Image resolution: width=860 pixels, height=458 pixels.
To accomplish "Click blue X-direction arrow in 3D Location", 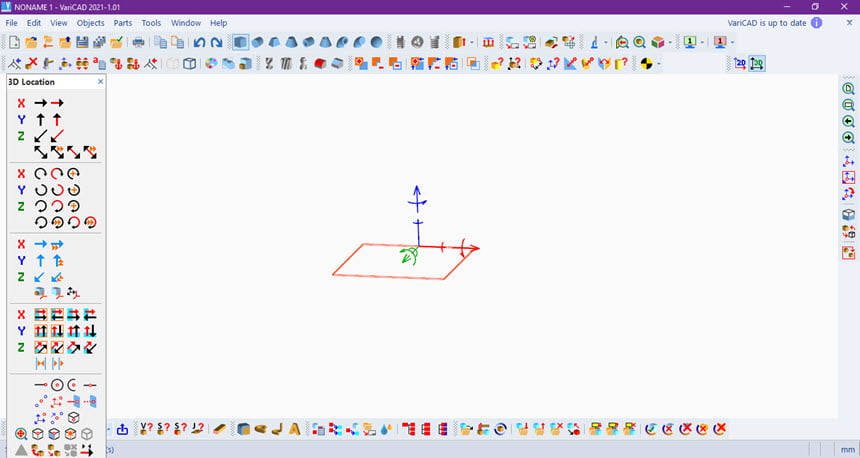I will pyautogui.click(x=41, y=244).
